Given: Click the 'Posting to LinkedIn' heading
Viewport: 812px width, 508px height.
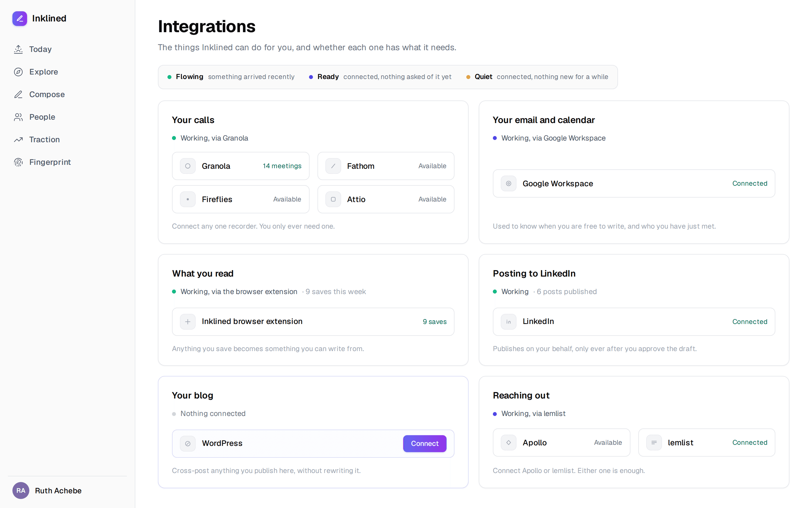Looking at the screenshot, I should coord(534,273).
